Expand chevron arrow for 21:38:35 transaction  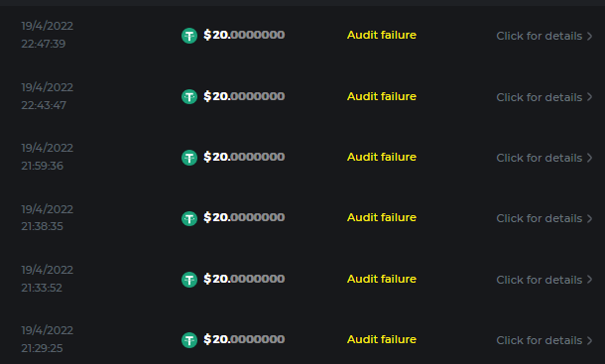coord(589,218)
